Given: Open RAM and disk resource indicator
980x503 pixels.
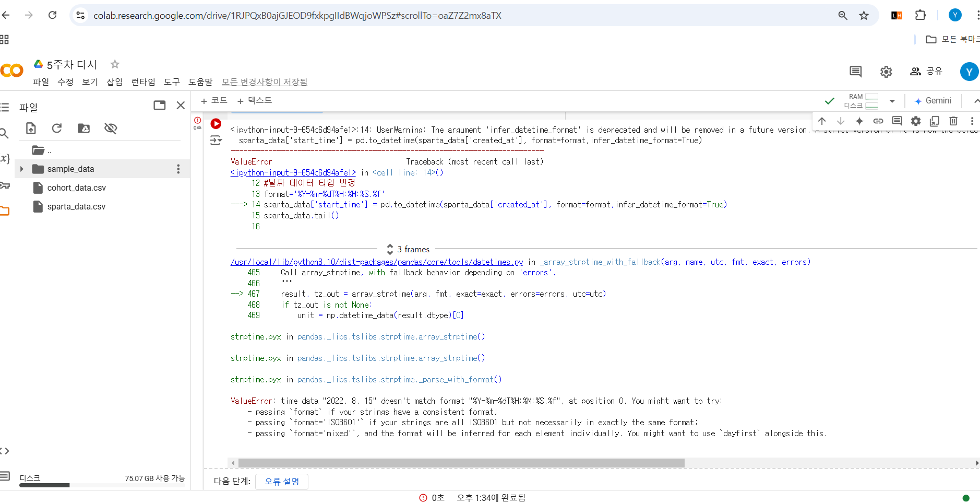Looking at the screenshot, I should (x=861, y=101).
